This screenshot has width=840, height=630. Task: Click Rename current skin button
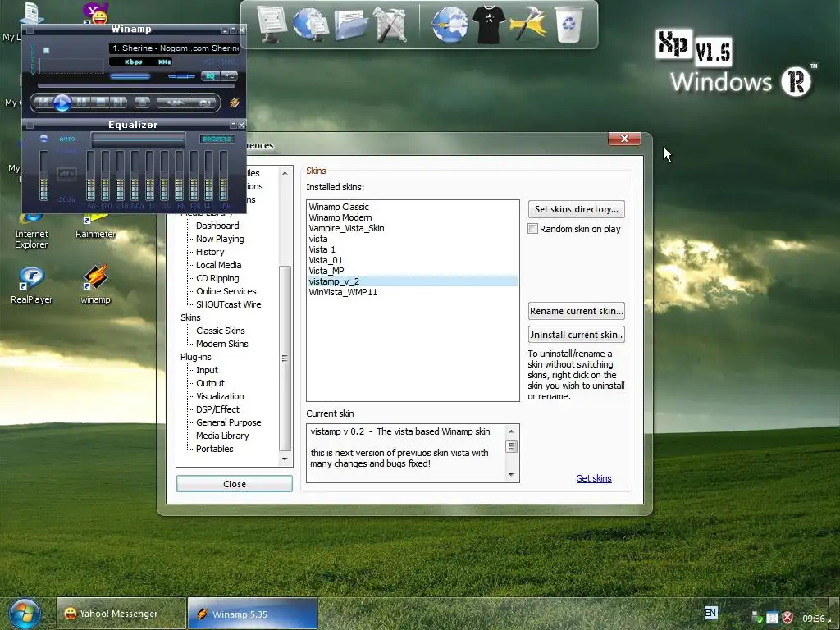tap(577, 311)
